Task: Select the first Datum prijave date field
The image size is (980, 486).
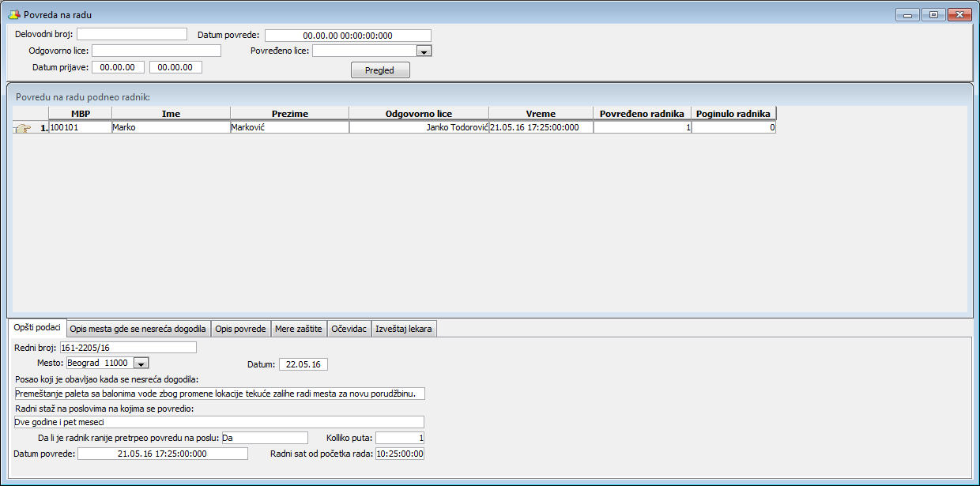Action: pyautogui.click(x=117, y=67)
